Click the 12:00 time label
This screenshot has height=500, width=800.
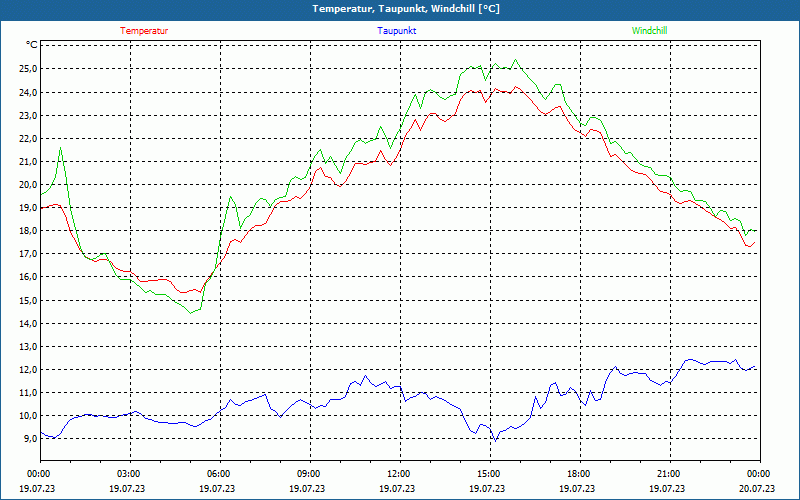pos(398,474)
